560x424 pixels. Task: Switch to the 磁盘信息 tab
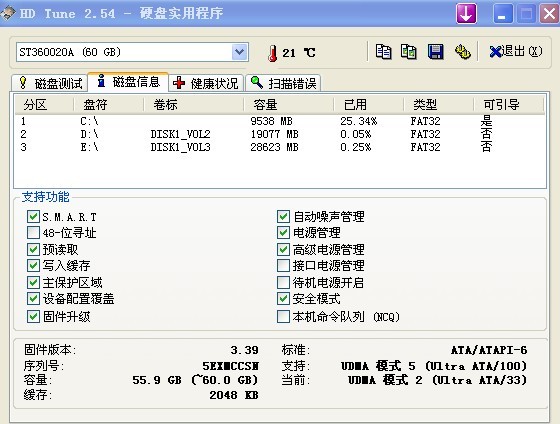click(x=128, y=82)
